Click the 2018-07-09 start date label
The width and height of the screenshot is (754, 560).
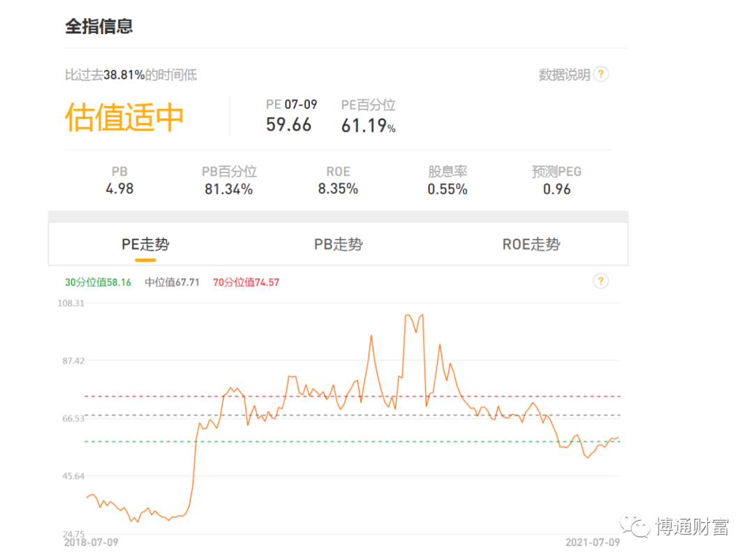(91, 543)
